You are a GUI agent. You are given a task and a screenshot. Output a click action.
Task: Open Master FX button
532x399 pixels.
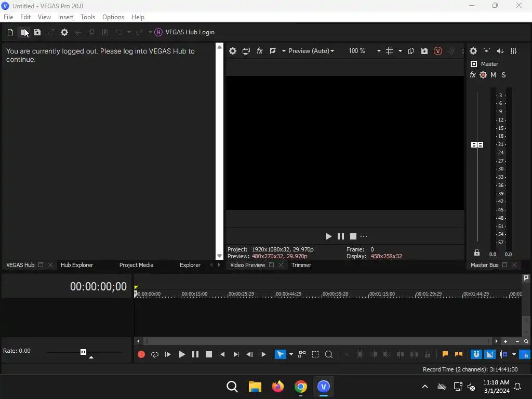point(473,75)
